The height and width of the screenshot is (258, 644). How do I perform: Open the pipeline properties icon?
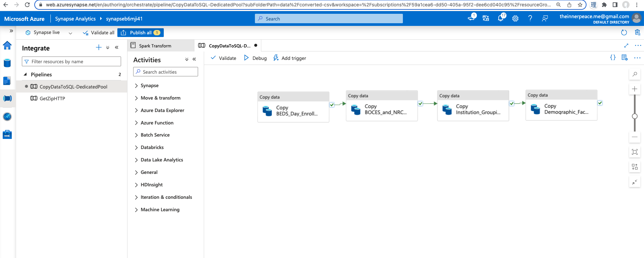pos(624,58)
